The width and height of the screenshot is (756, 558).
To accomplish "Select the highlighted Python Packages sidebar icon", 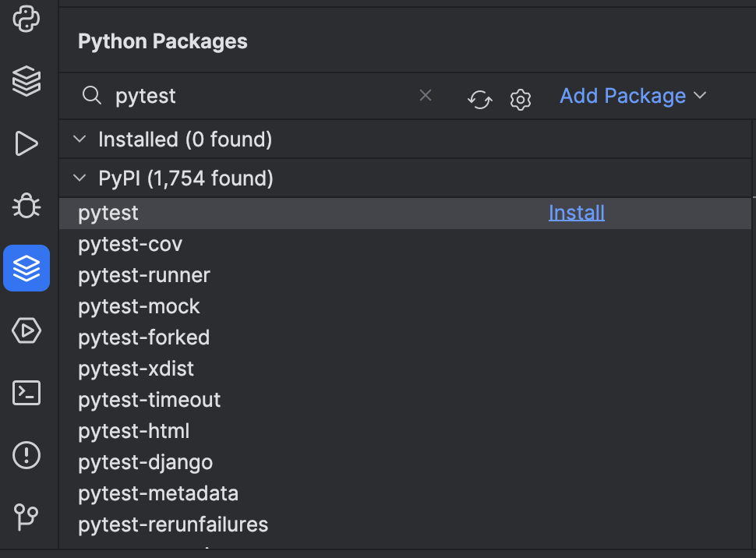I will (x=27, y=268).
